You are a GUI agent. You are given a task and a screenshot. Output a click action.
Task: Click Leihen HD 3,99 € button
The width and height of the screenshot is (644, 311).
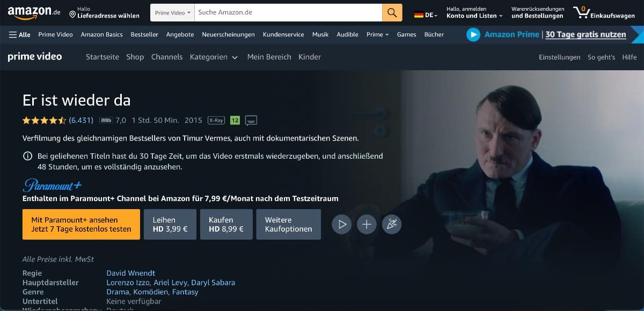170,224
